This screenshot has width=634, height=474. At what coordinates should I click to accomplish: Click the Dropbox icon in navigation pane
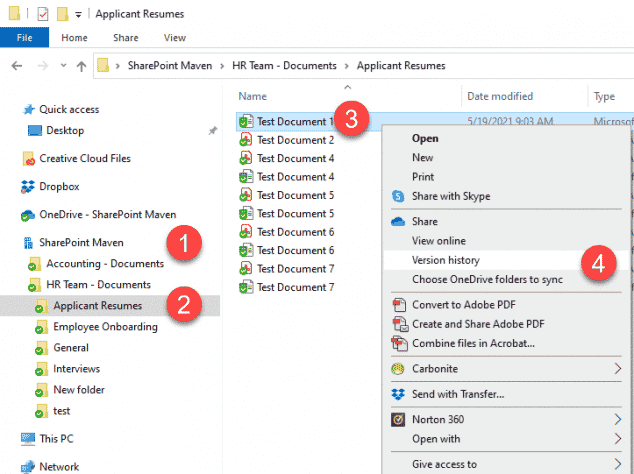29,186
